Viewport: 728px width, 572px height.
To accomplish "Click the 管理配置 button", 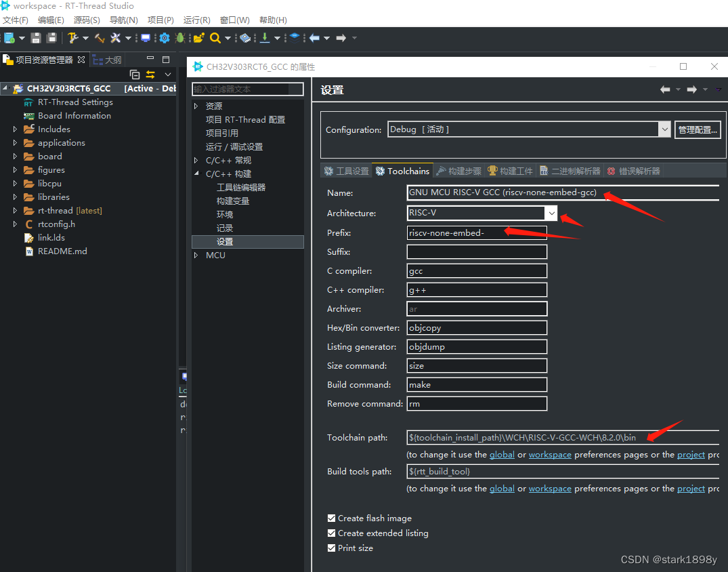I will pos(698,129).
